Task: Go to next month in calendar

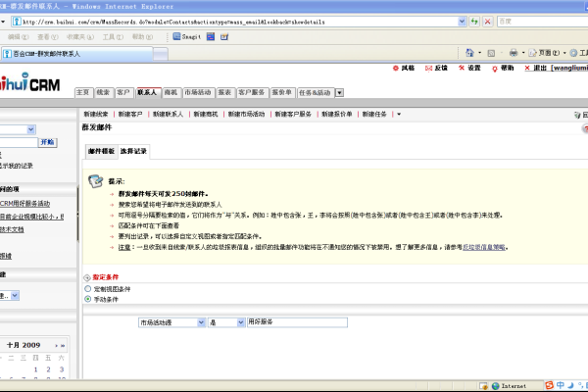Action: [x=56, y=346]
